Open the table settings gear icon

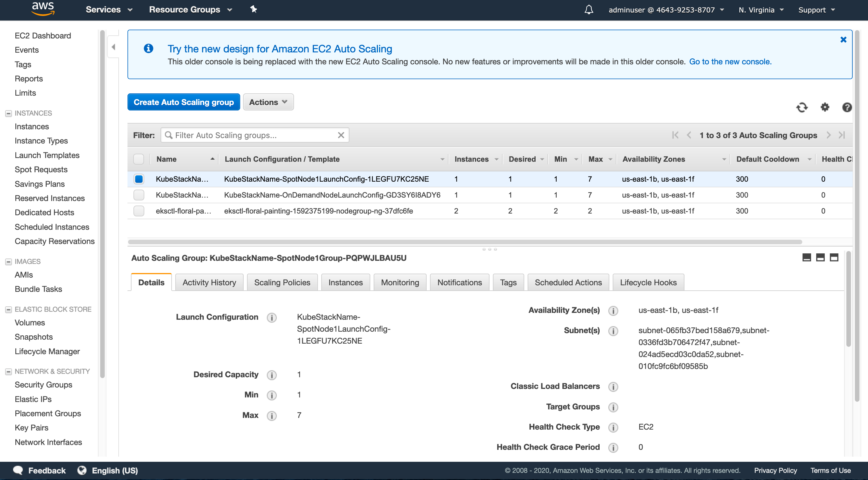coord(824,107)
